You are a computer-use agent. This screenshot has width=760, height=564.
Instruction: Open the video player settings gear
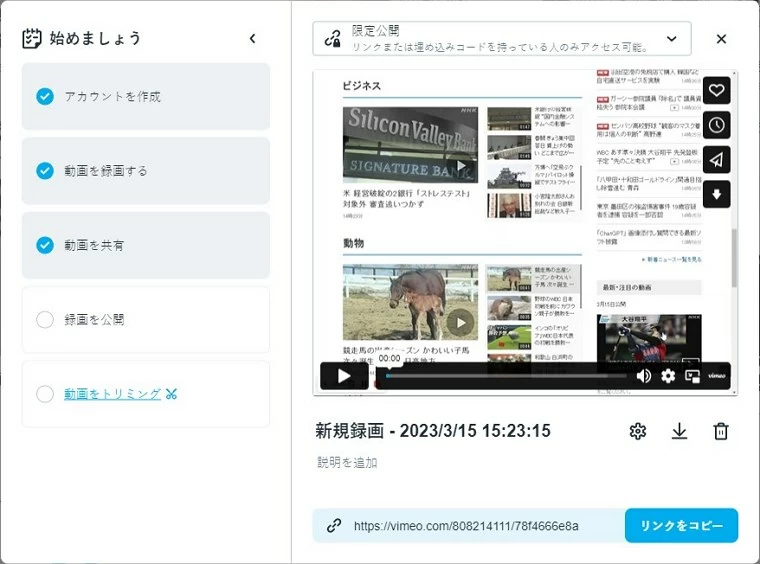(x=668, y=376)
